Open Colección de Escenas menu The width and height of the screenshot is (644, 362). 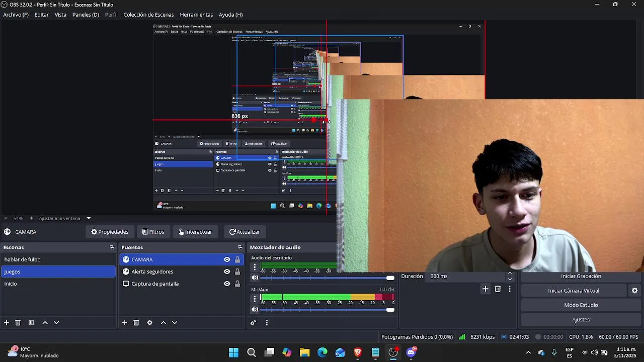pyautogui.click(x=148, y=15)
